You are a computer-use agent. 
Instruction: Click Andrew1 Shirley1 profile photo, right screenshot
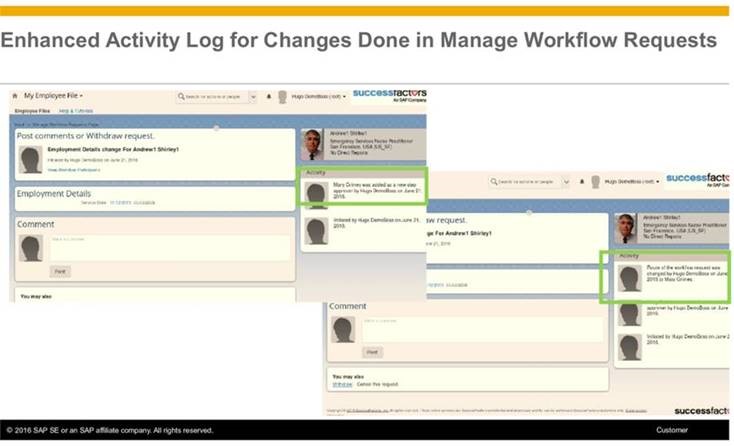click(625, 229)
